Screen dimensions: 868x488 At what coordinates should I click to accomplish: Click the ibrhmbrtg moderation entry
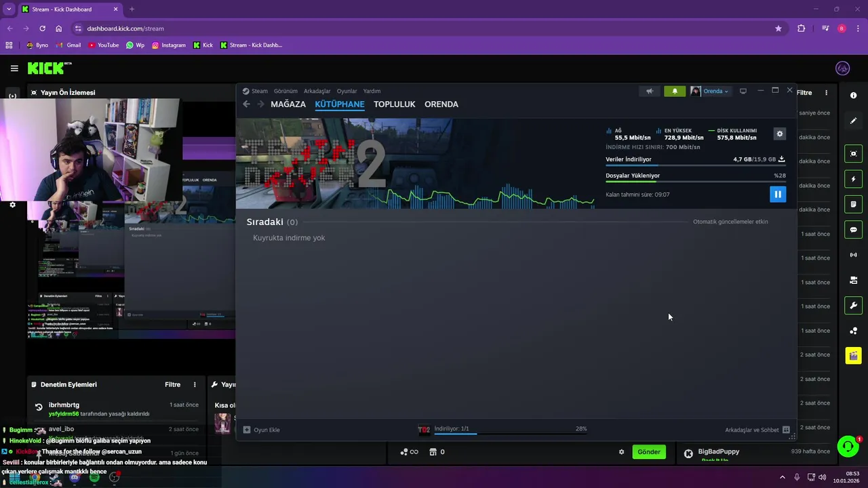(x=115, y=409)
